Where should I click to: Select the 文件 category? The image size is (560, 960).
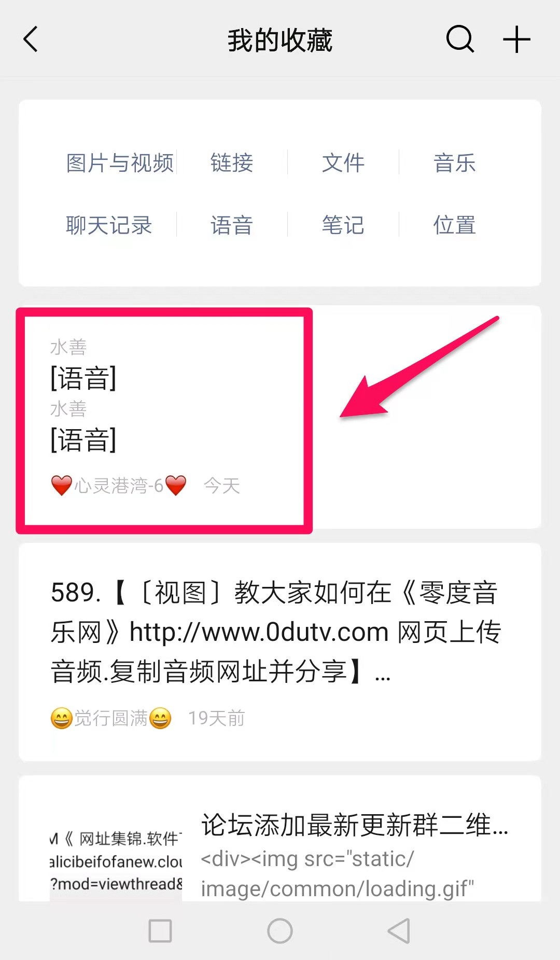coord(343,163)
